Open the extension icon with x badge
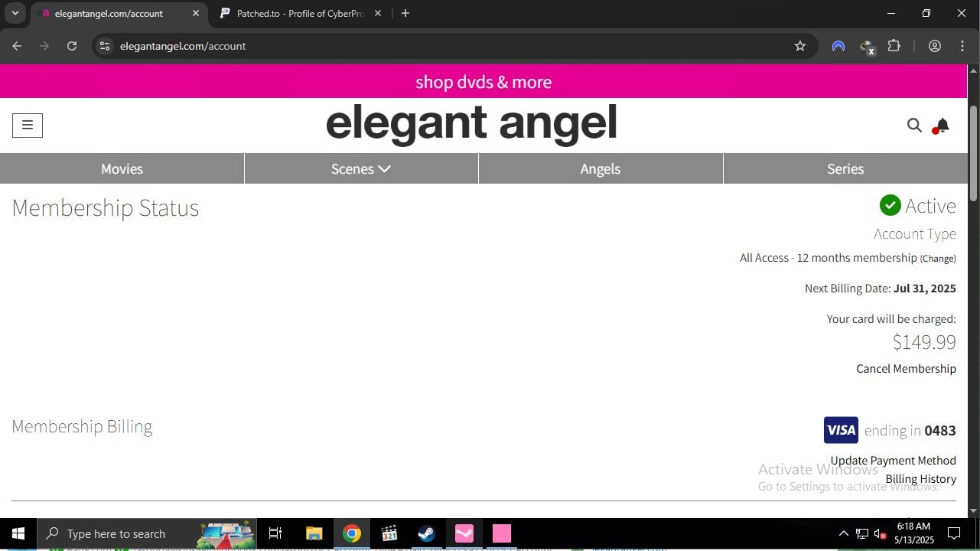The image size is (980, 551). (x=867, y=47)
